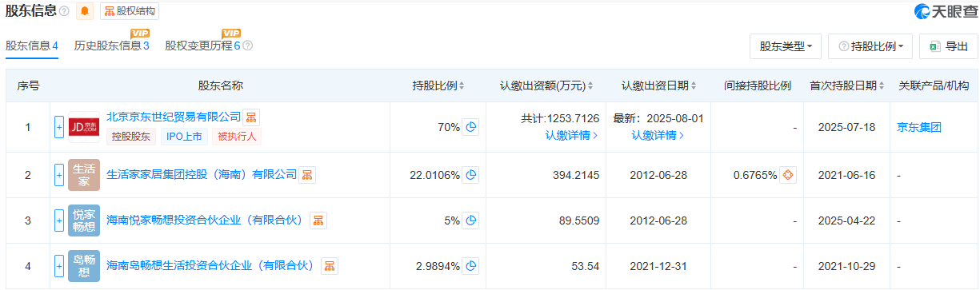980x290 pixels.
Task: Click equity structure icon next to 北京京东世纪贸易有限公司
Action: (252, 117)
